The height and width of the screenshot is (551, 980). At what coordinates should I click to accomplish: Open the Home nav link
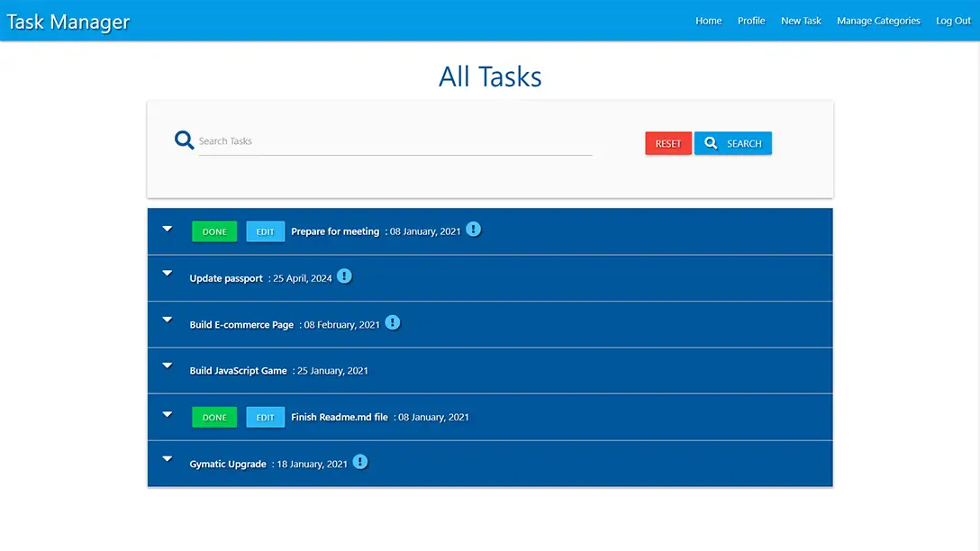(x=709, y=21)
